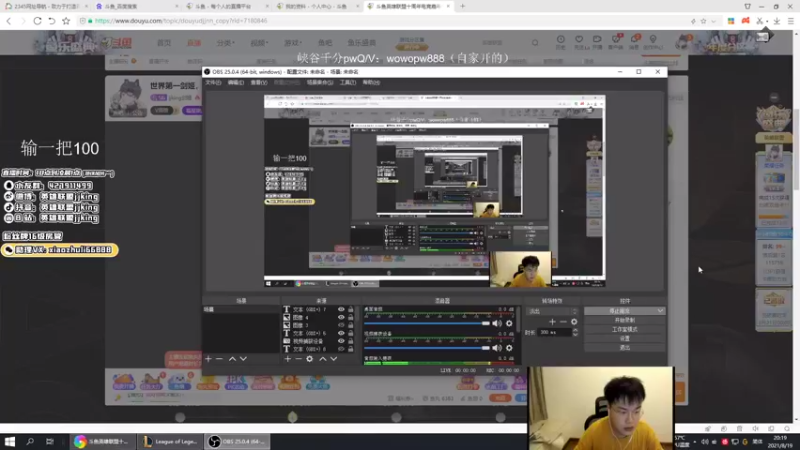Enable studio mode in OBS controls
The height and width of the screenshot is (450, 800).
point(624,329)
